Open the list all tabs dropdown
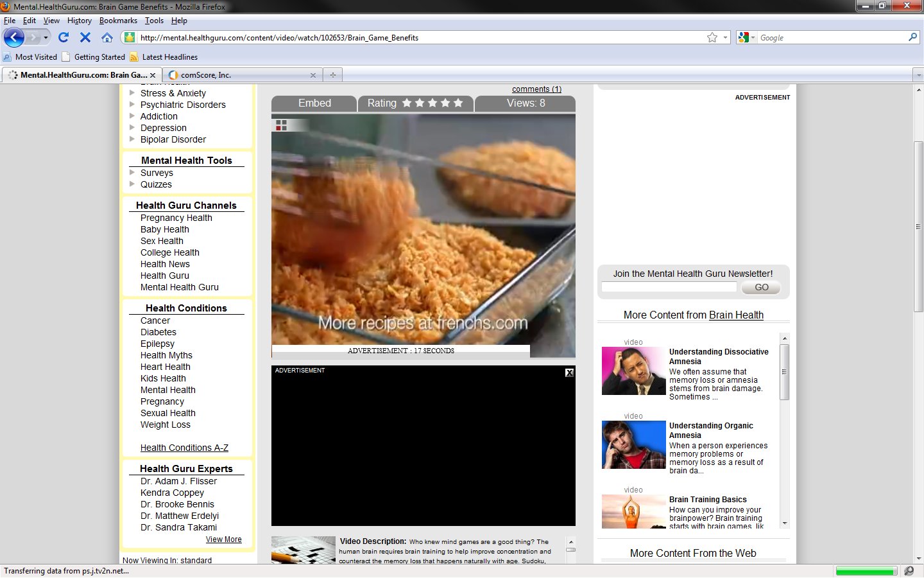The image size is (924, 578). click(918, 75)
